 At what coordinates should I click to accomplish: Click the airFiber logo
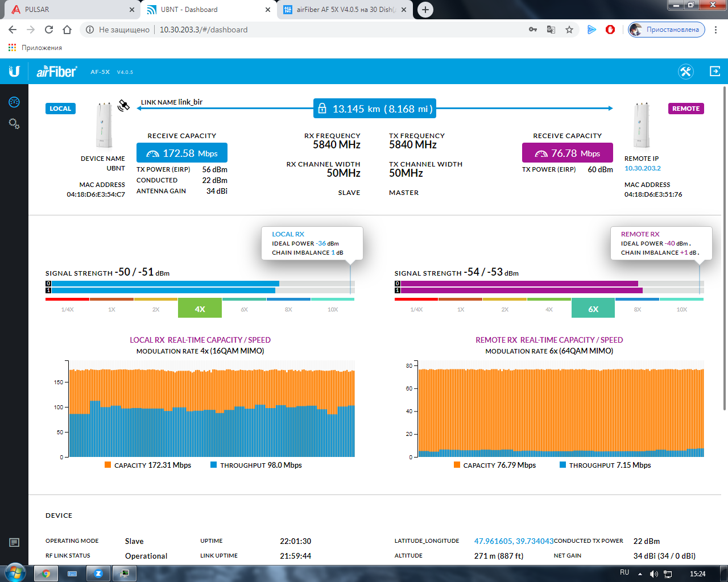click(x=56, y=72)
